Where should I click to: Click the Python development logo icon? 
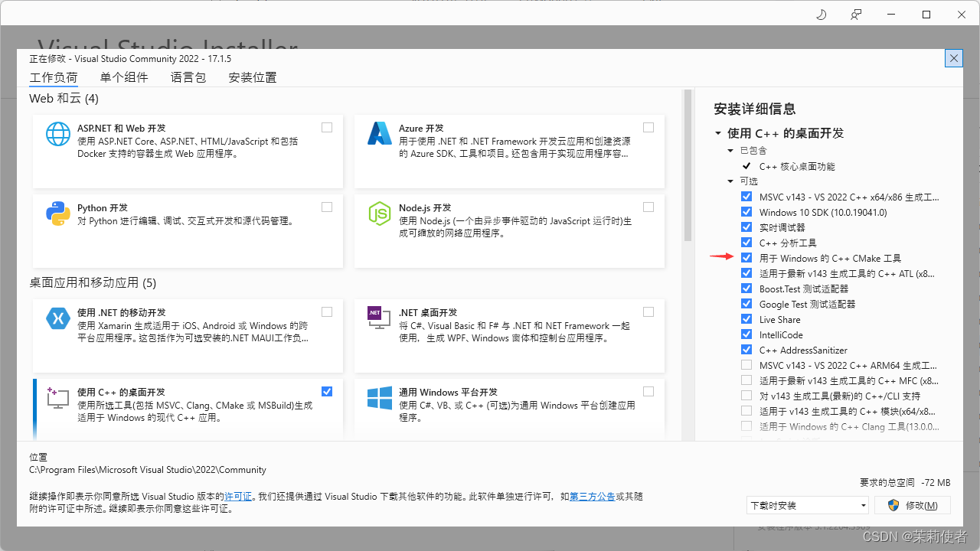tap(58, 214)
